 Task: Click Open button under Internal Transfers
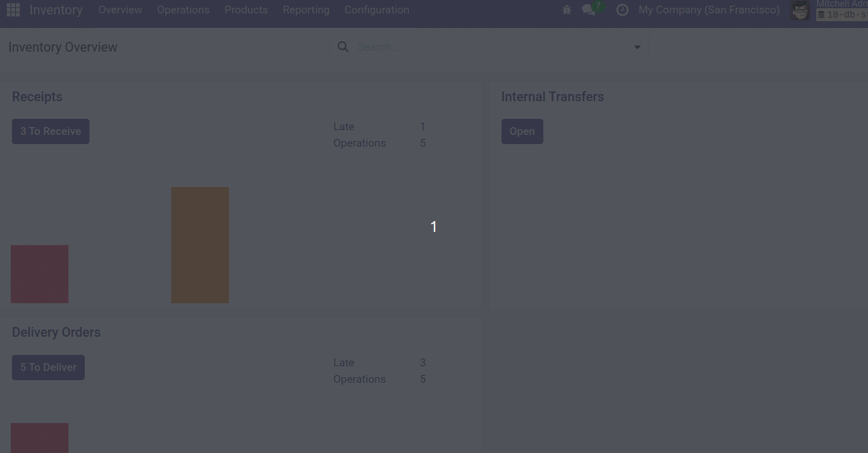[x=522, y=131]
